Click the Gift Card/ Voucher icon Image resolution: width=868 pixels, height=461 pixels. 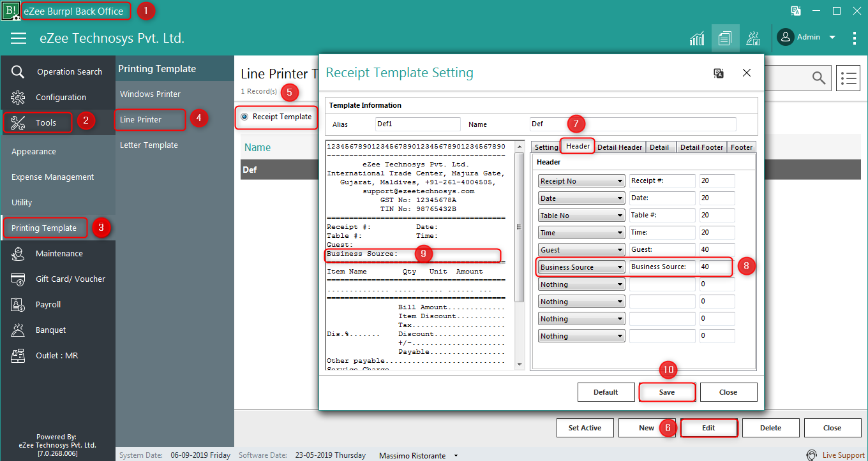pyautogui.click(x=18, y=279)
